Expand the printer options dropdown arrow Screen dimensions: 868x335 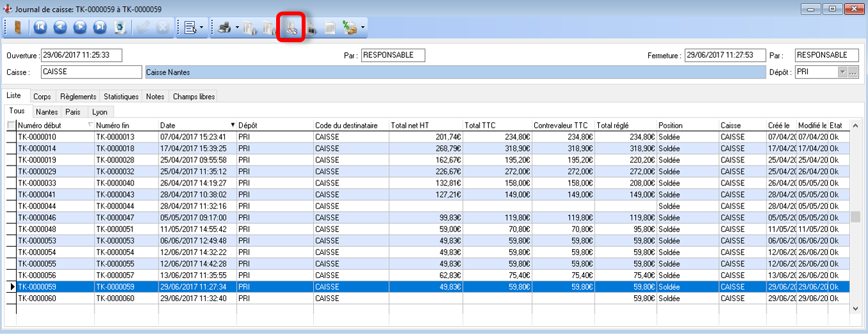point(237,27)
